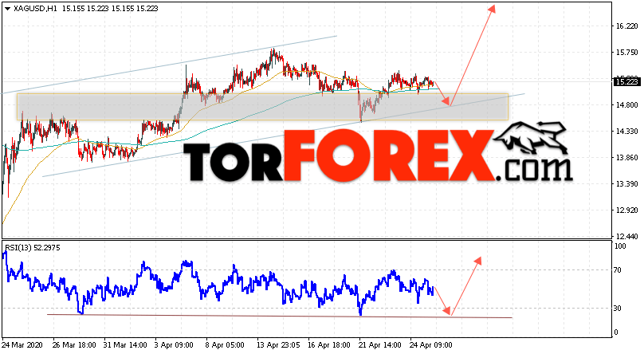
Task: Click the 12.440 price axis label
Action: tap(626, 236)
